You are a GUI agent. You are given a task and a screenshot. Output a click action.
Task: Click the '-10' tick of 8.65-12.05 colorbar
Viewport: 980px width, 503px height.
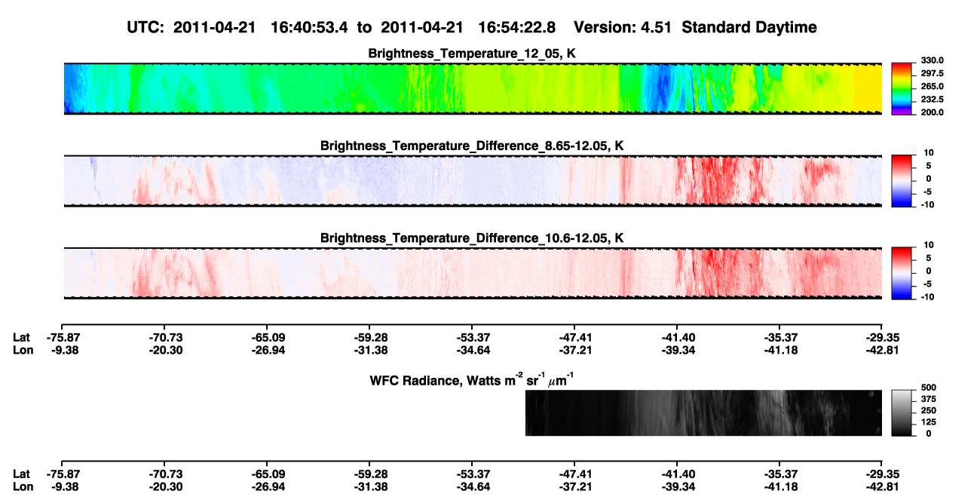926,204
